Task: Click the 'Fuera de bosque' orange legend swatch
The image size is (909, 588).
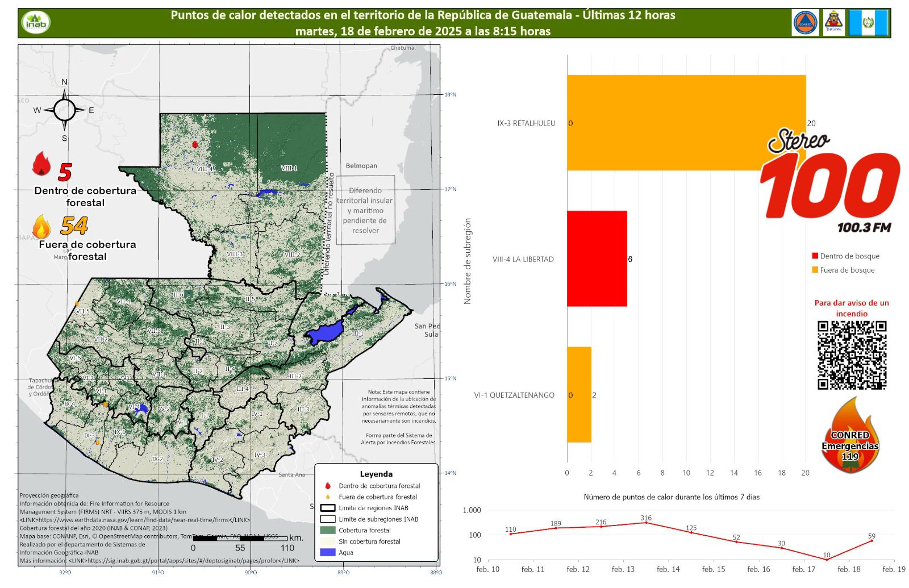Action: (x=815, y=270)
